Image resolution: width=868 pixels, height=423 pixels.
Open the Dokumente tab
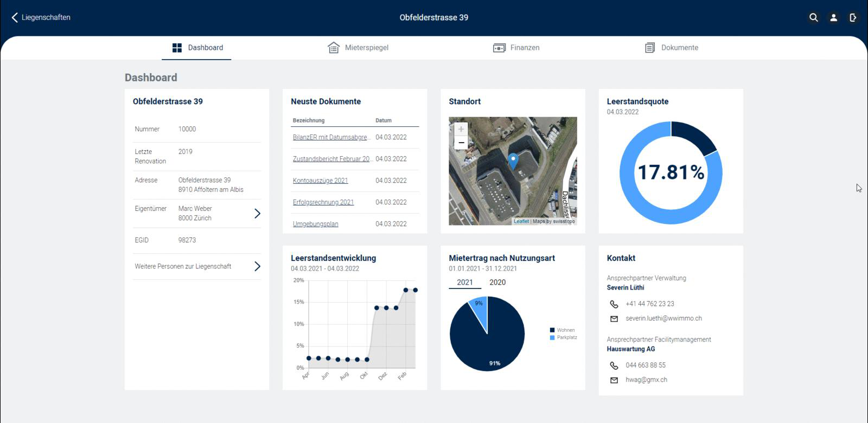click(671, 48)
